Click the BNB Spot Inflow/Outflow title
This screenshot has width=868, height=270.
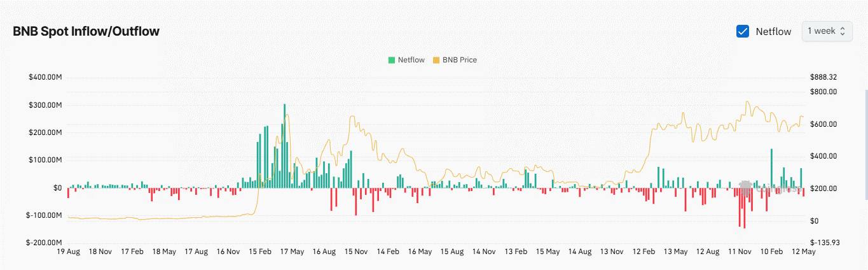(x=86, y=31)
